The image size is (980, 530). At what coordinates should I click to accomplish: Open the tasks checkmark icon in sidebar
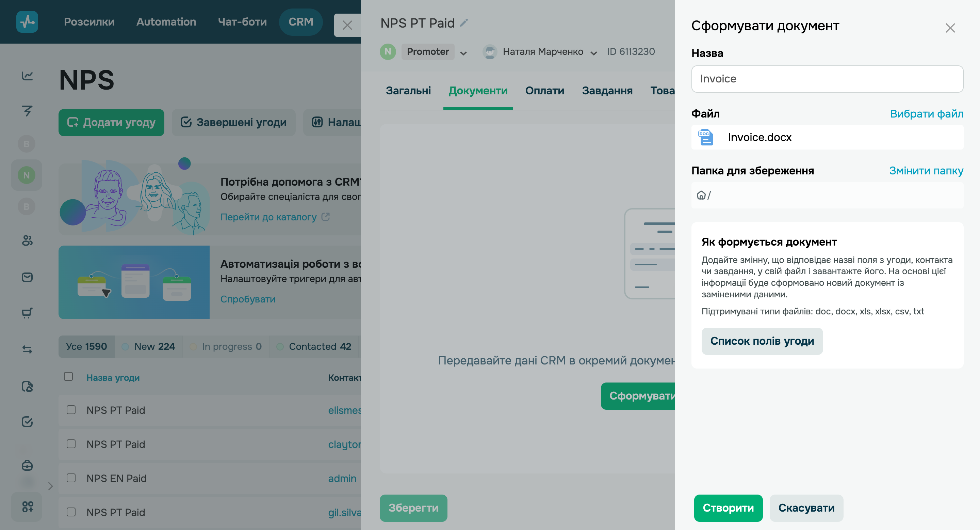pos(26,422)
